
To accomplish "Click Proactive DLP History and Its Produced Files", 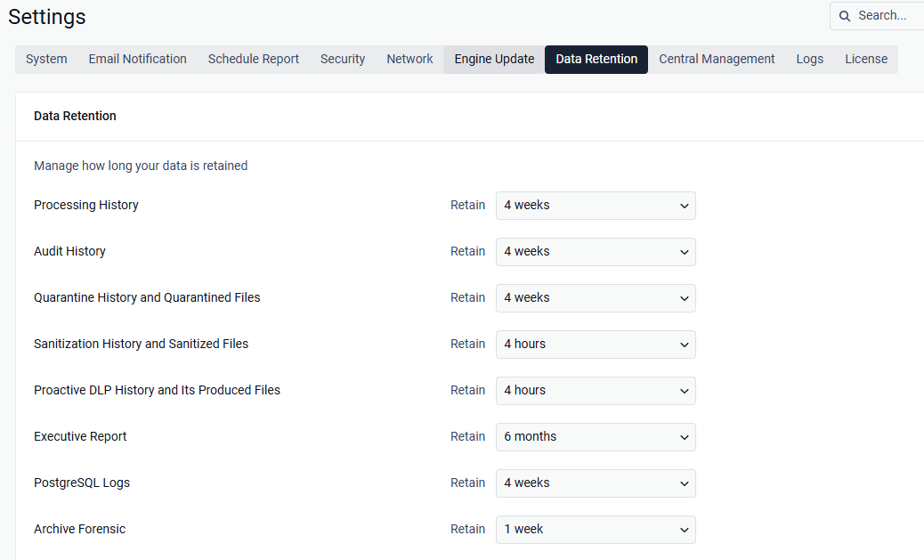I will pos(157,390).
